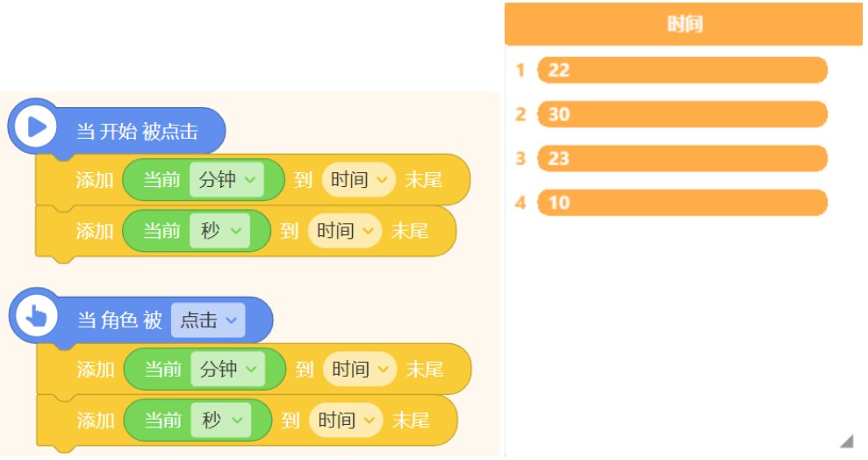Click the resize handle of the 时间 list

846,441
